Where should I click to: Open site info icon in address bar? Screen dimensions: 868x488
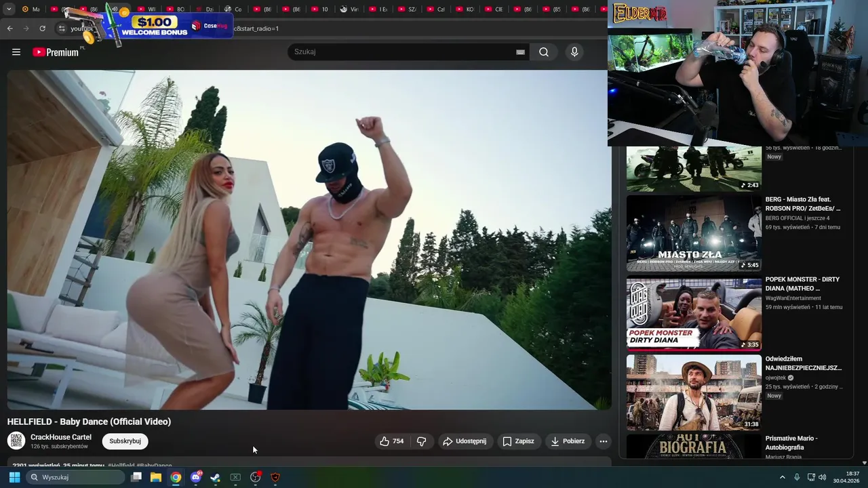62,28
